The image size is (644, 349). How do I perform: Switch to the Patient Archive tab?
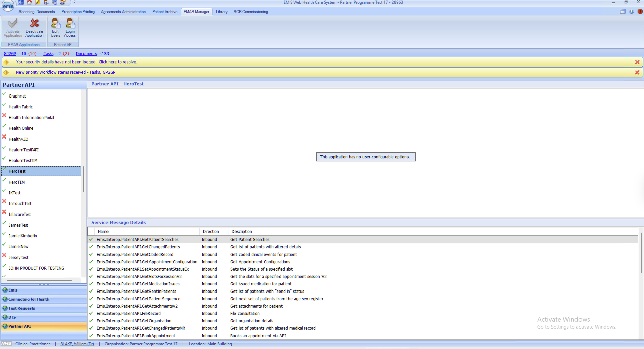[165, 12]
